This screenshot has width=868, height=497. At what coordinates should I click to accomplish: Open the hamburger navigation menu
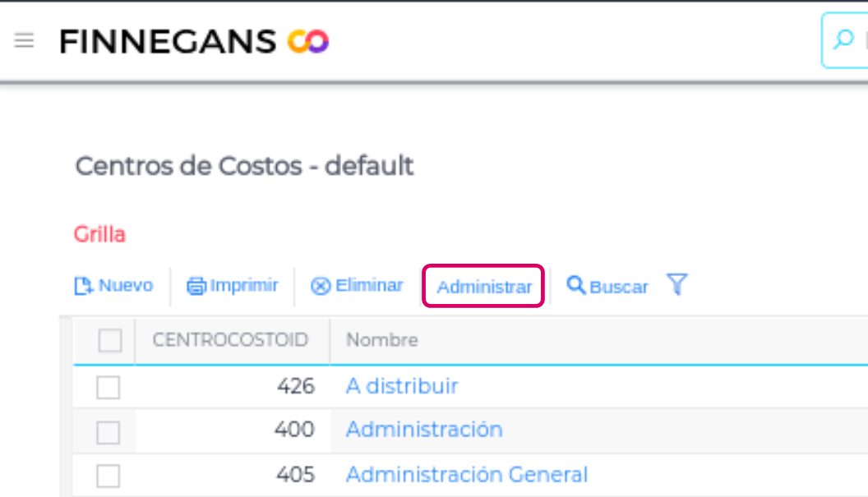point(24,40)
